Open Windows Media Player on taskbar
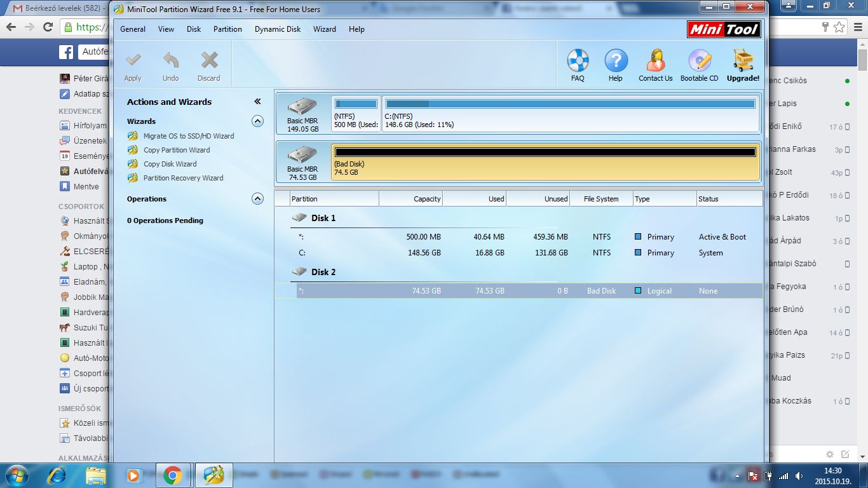The image size is (868, 488). point(133,475)
